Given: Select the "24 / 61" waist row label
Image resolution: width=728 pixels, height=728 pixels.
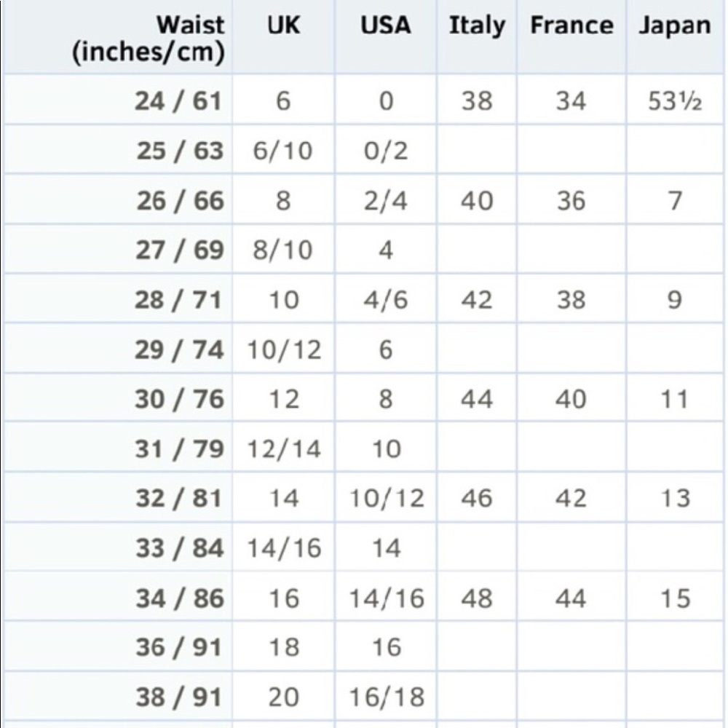Looking at the screenshot, I should pyautogui.click(x=178, y=100).
